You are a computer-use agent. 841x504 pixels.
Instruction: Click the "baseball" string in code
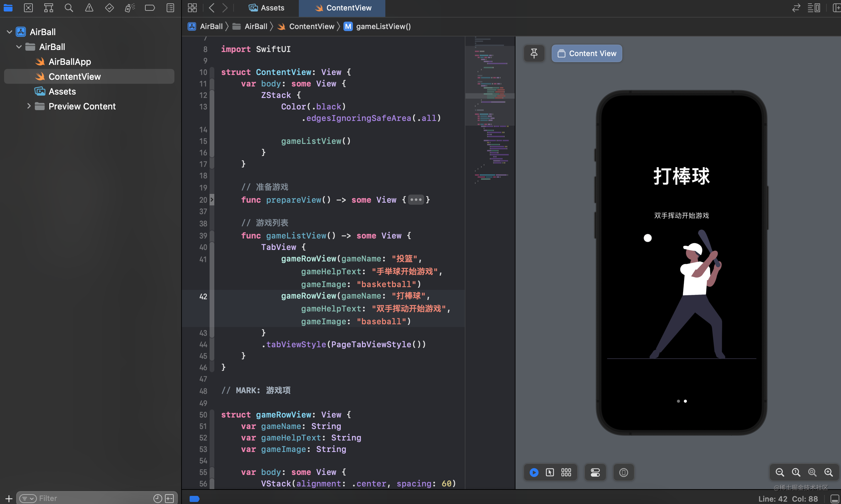pos(382,321)
